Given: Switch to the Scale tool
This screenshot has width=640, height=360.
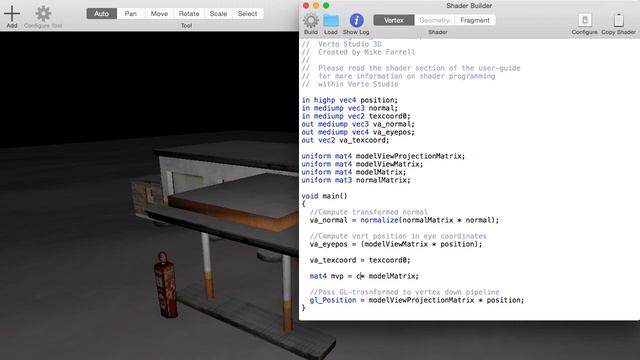Looking at the screenshot, I should tap(218, 13).
